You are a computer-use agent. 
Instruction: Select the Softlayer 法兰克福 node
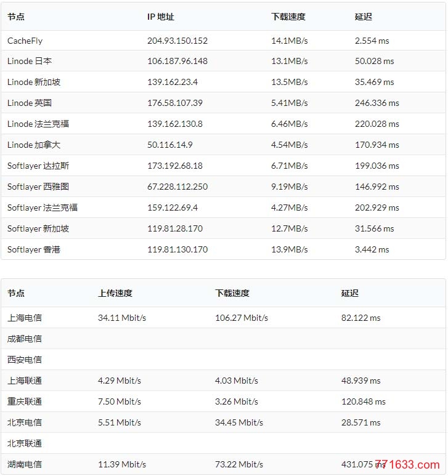(43, 208)
